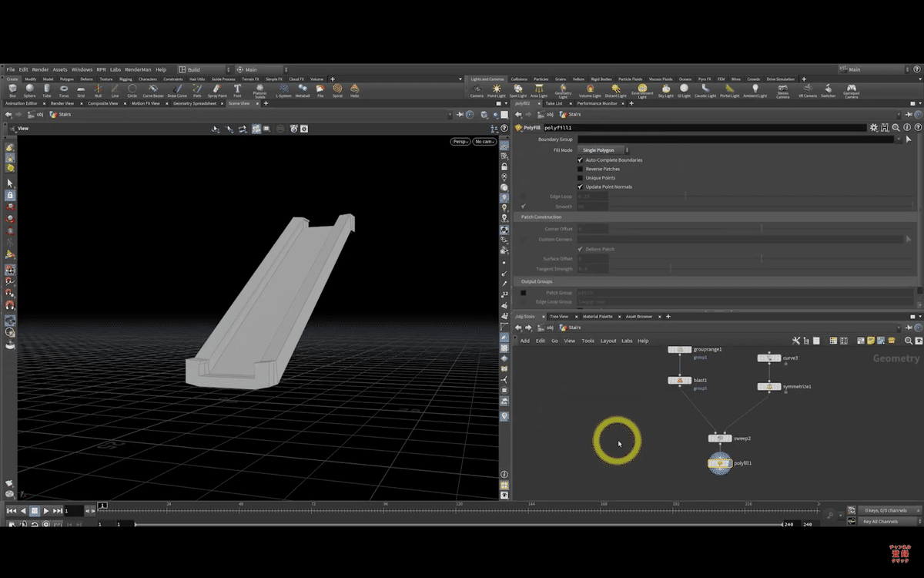Screen dimensions: 924x578
Task: Click the polyfill1 node name field
Action: 705,127
